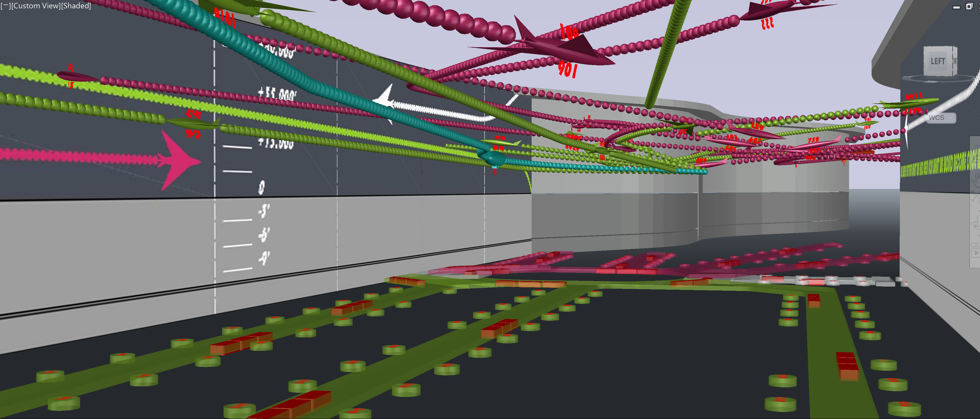This screenshot has height=419, width=980.
Task: Click the LEFT face of the ViewCube
Action: pos(938,61)
